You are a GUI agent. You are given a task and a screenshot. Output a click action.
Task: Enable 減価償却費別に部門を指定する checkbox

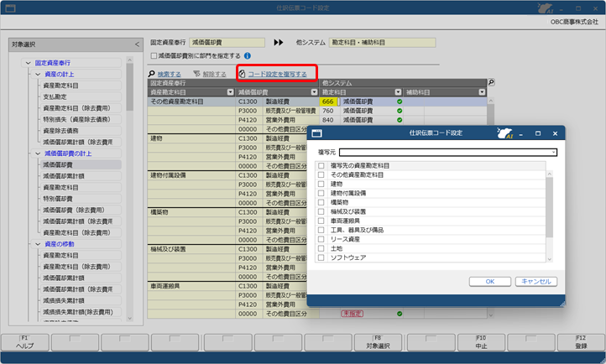tap(154, 56)
